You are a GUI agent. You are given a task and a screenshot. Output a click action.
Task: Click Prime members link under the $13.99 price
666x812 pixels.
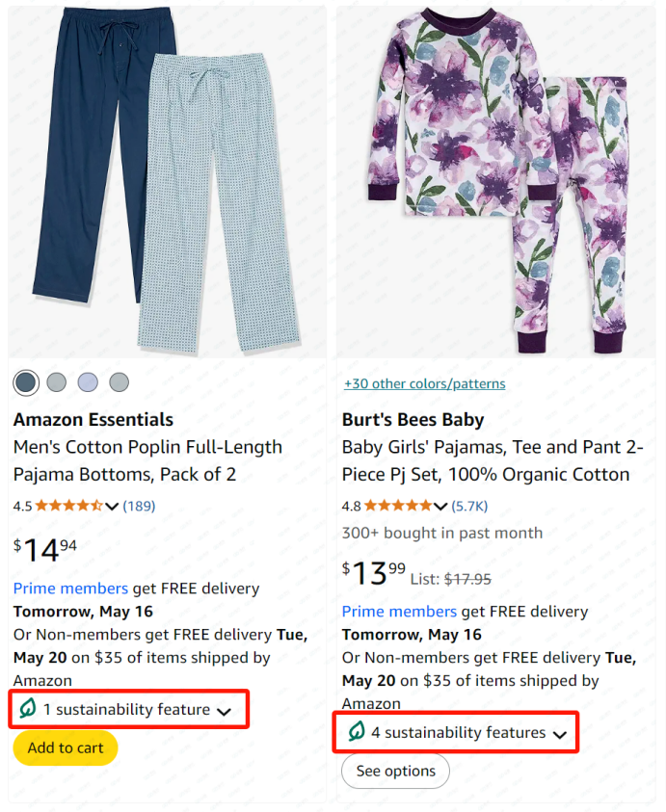coord(399,612)
